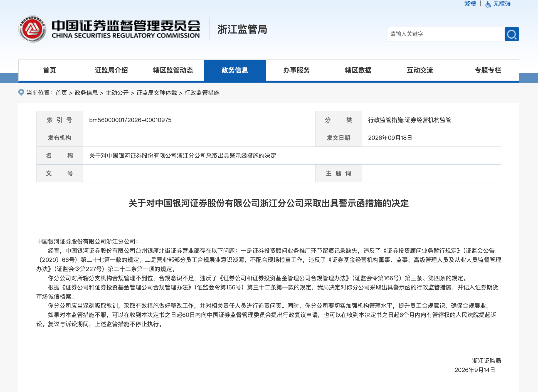The height and width of the screenshot is (392, 538).
Task: Open the 首页 navigation tab
Action: pyautogui.click(x=50, y=70)
